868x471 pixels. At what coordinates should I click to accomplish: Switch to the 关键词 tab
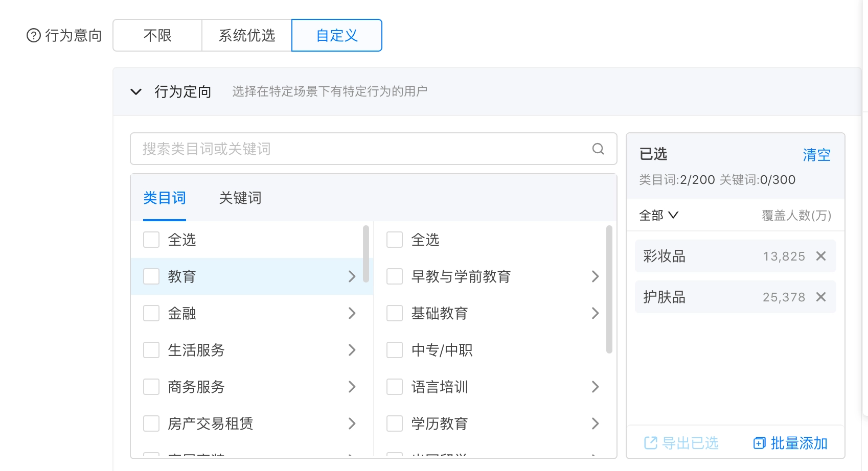239,198
